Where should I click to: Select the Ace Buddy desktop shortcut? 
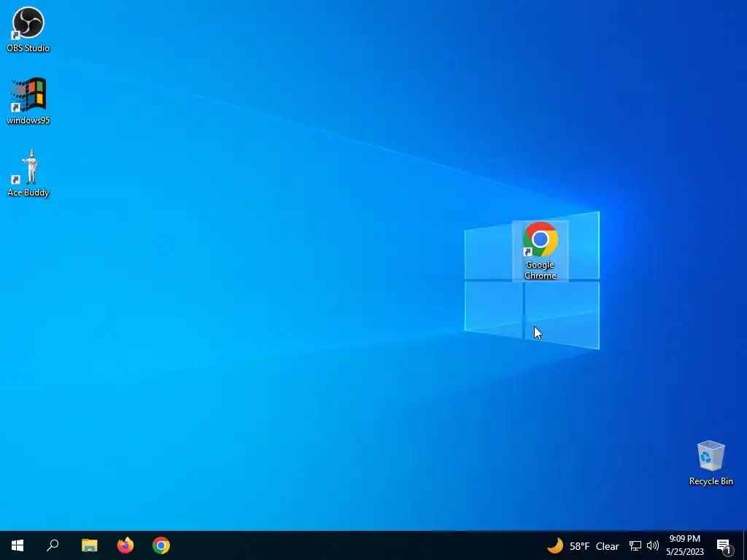pos(28,174)
